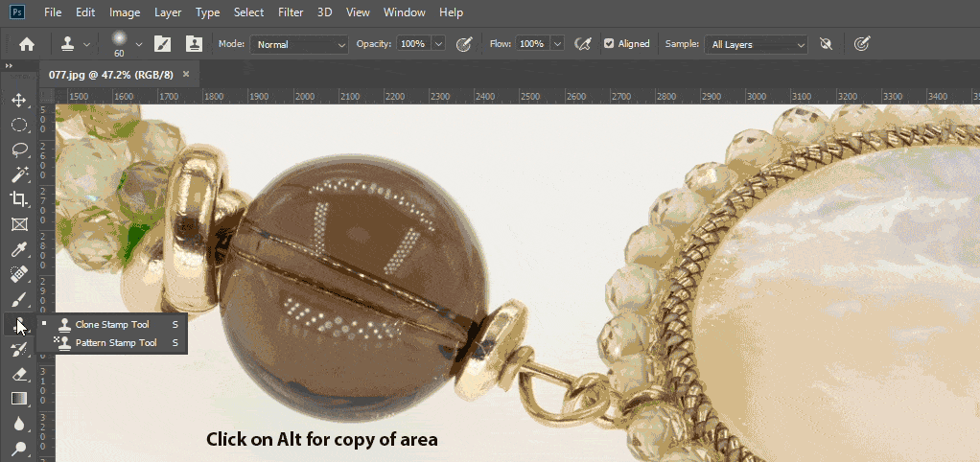Open the Image menu
The height and width of the screenshot is (462, 980).
pos(125,12)
